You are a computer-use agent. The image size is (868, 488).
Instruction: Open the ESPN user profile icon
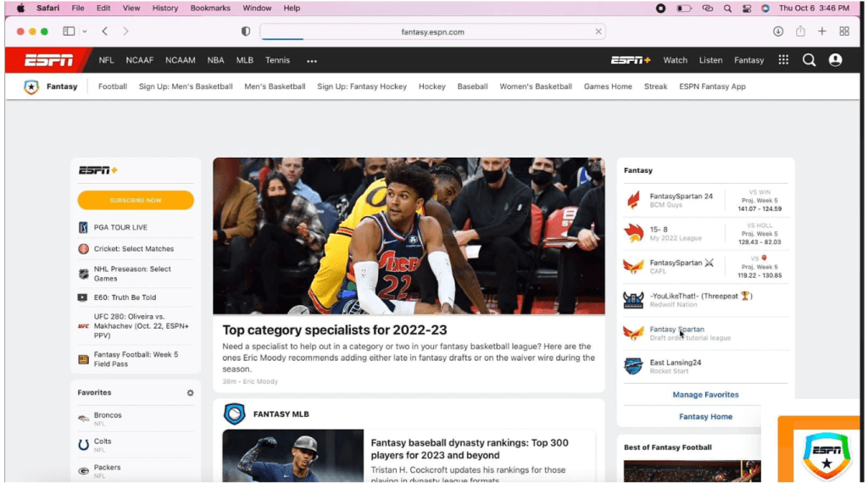pos(835,60)
